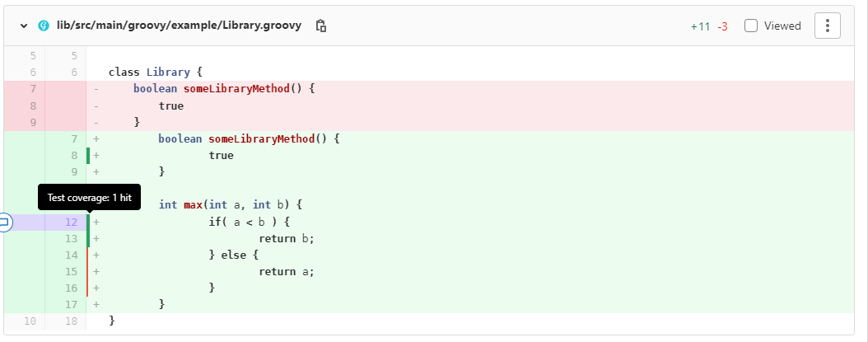
Task: Click the 'return a;' code line
Action: [x=287, y=272]
